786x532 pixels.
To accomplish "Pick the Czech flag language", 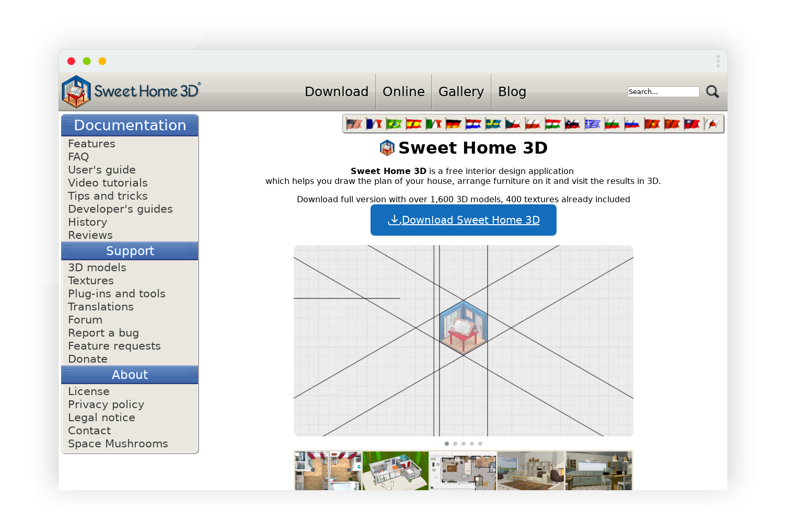I will (513, 124).
